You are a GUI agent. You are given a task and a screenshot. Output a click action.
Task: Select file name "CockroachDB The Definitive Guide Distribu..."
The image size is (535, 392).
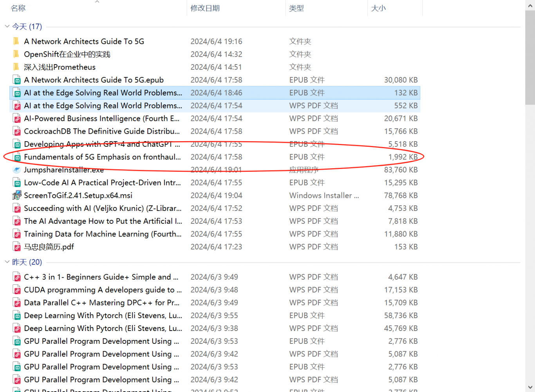point(102,131)
